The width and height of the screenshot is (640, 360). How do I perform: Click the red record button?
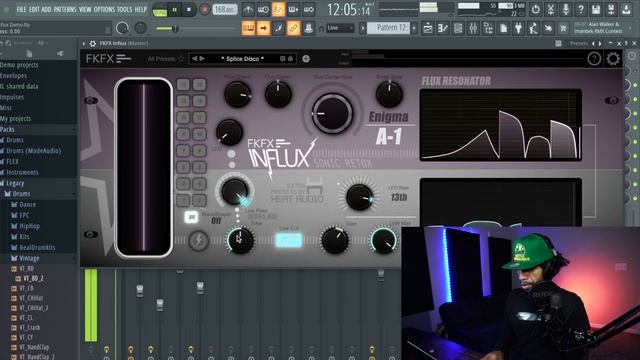point(204,9)
